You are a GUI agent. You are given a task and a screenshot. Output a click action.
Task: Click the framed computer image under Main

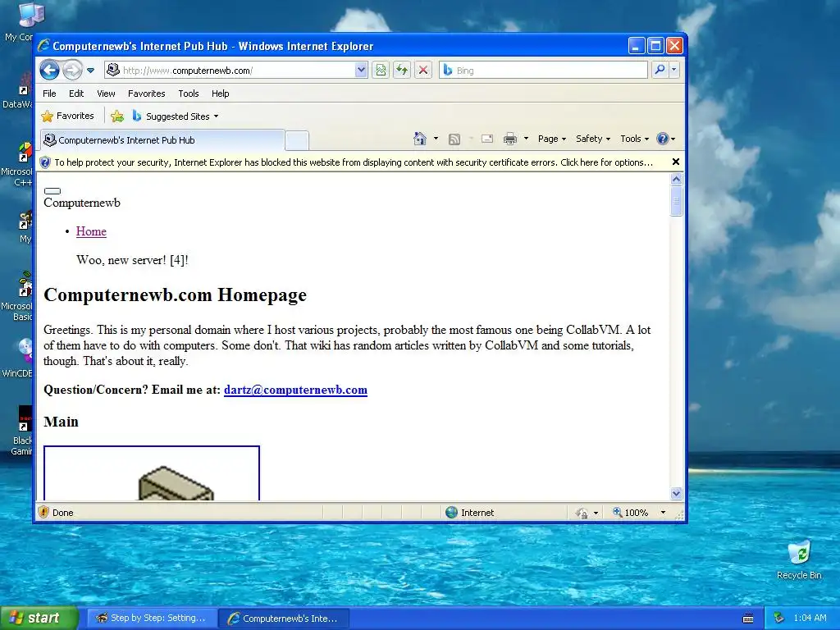152,473
